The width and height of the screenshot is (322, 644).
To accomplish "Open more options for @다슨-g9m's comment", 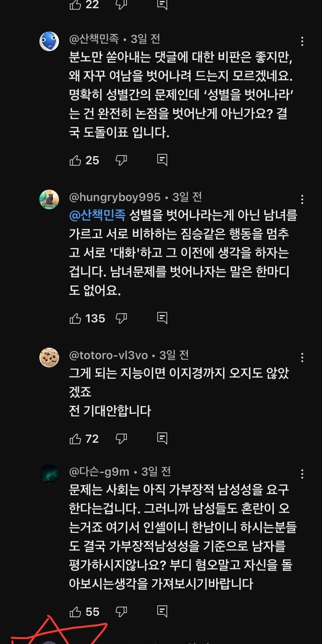I will pos(302,474).
